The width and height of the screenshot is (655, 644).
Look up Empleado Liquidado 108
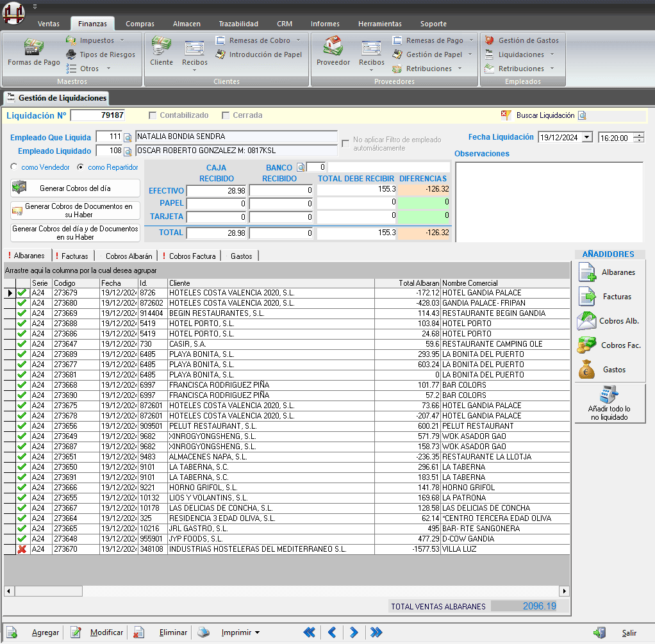tap(128, 151)
